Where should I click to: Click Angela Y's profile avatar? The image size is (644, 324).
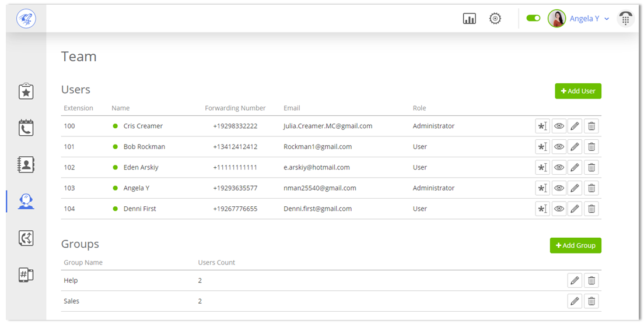pos(556,19)
